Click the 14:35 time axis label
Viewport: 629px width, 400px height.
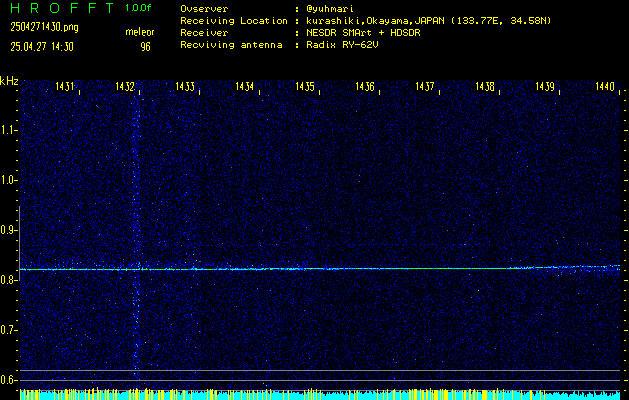(x=305, y=86)
